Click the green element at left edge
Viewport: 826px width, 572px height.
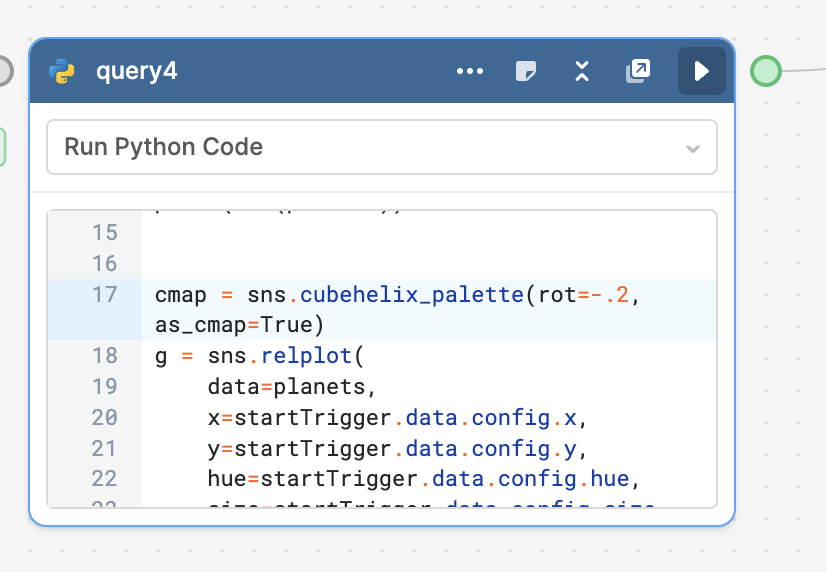coord(2,147)
